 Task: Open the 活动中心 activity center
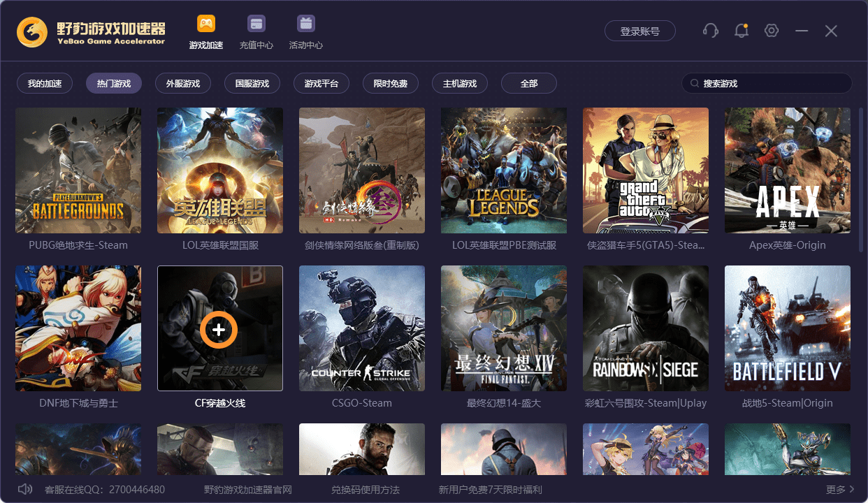coord(306,32)
